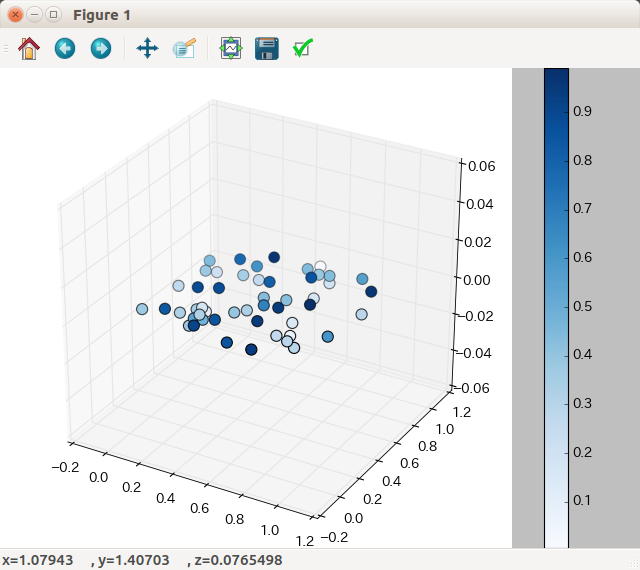Go forward to next view arrow
This screenshot has height=570, width=640.
[100, 49]
